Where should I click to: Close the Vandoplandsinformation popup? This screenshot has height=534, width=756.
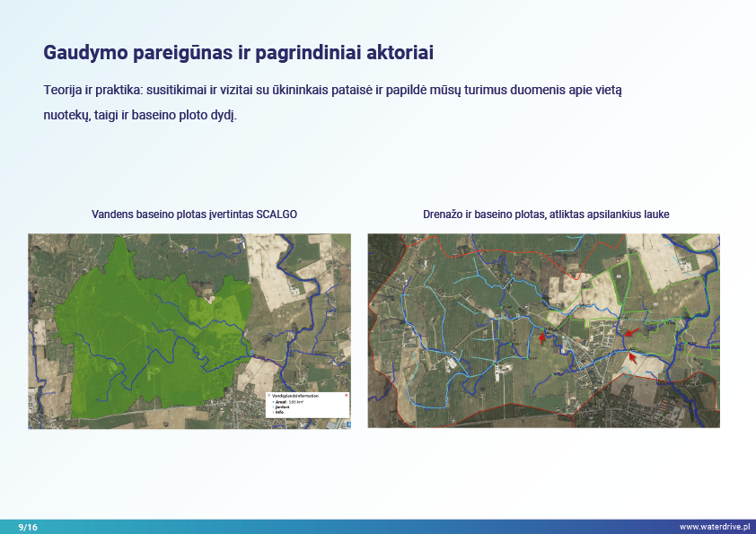coord(347,396)
